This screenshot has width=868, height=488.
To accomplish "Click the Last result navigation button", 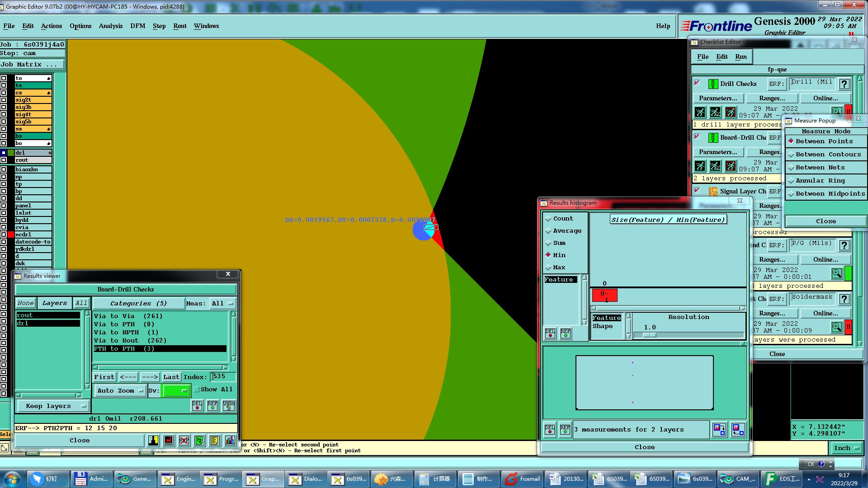I will (171, 377).
